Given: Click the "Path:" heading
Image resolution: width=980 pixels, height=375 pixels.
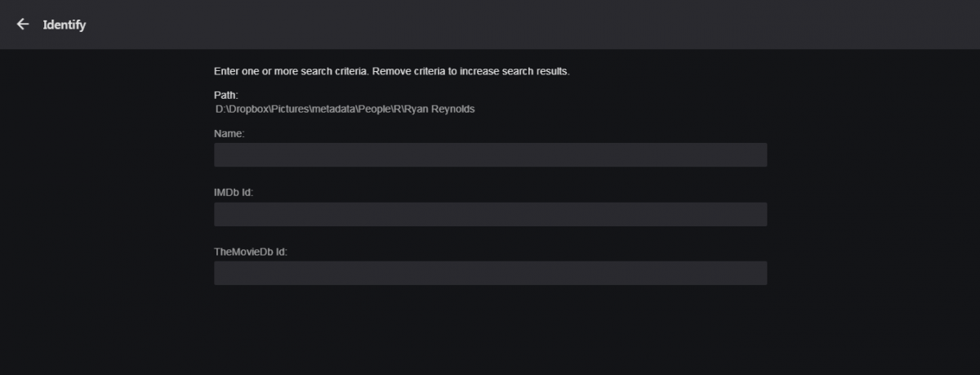Looking at the screenshot, I should [226, 96].
